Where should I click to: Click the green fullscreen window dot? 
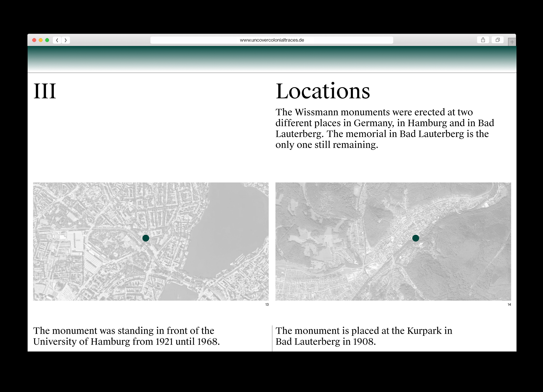47,40
